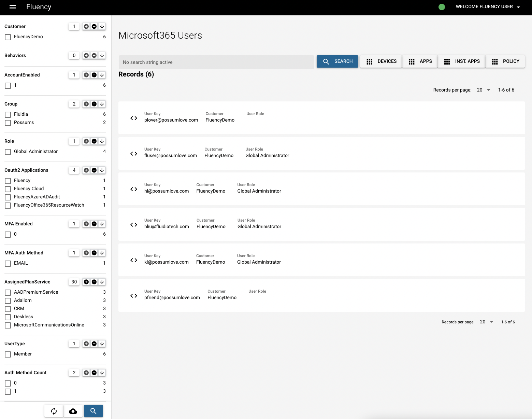Expand Group facet with down arrow

pyautogui.click(x=102, y=104)
